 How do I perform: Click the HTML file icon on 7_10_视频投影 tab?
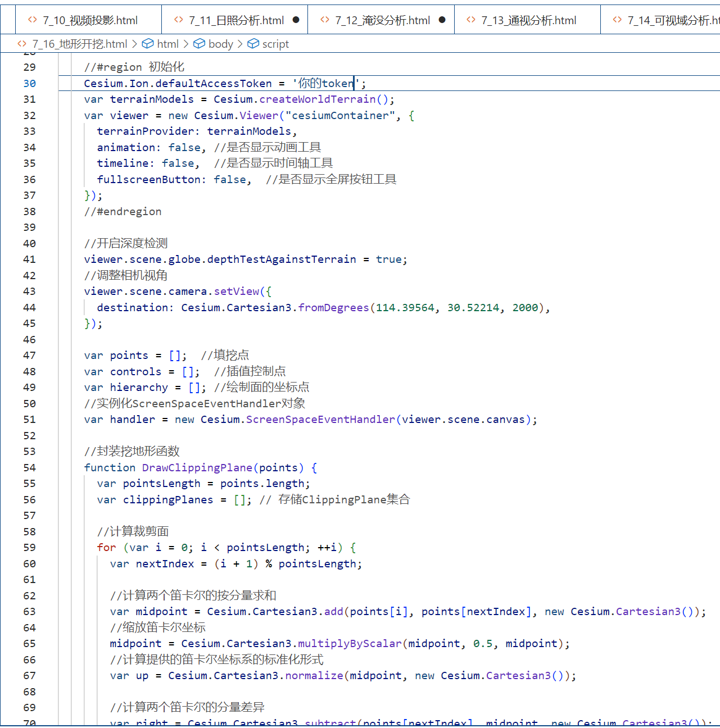click(x=33, y=20)
